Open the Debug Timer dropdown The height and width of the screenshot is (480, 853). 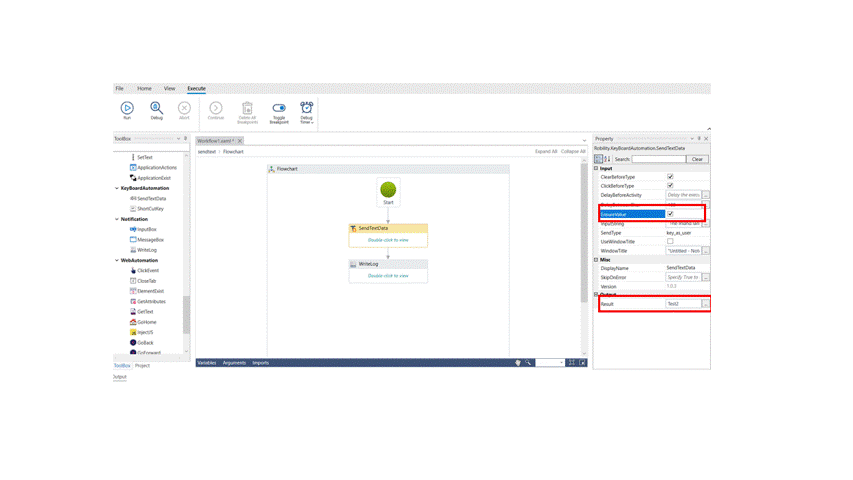(307, 110)
